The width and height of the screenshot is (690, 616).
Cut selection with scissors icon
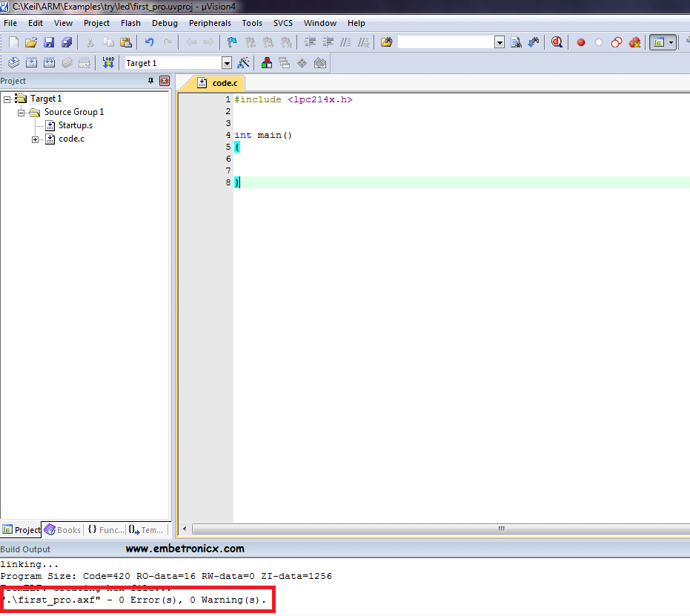click(x=90, y=42)
